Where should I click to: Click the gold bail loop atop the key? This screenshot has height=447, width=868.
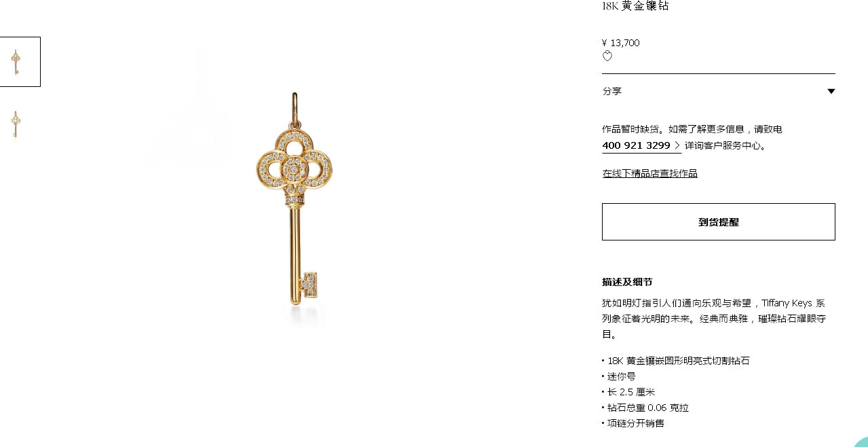click(295, 109)
